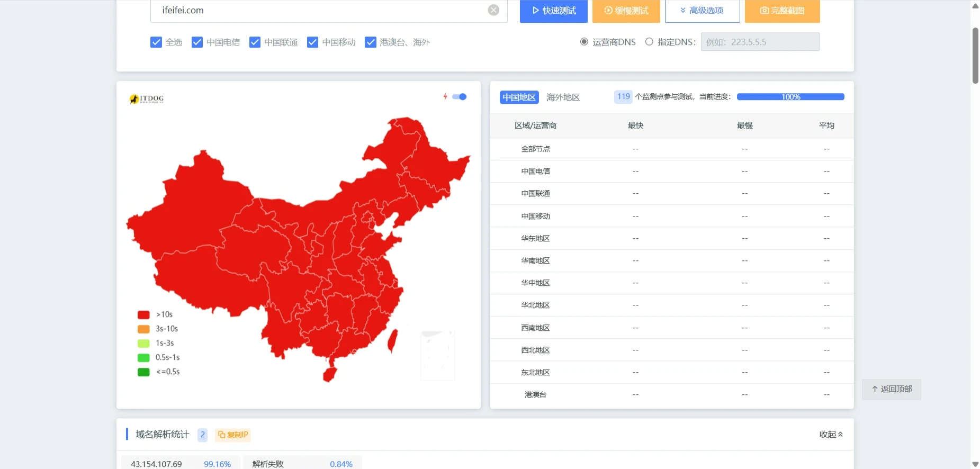This screenshot has width=980, height=469.
Task: Select the 中国地区 tab
Action: (x=519, y=97)
